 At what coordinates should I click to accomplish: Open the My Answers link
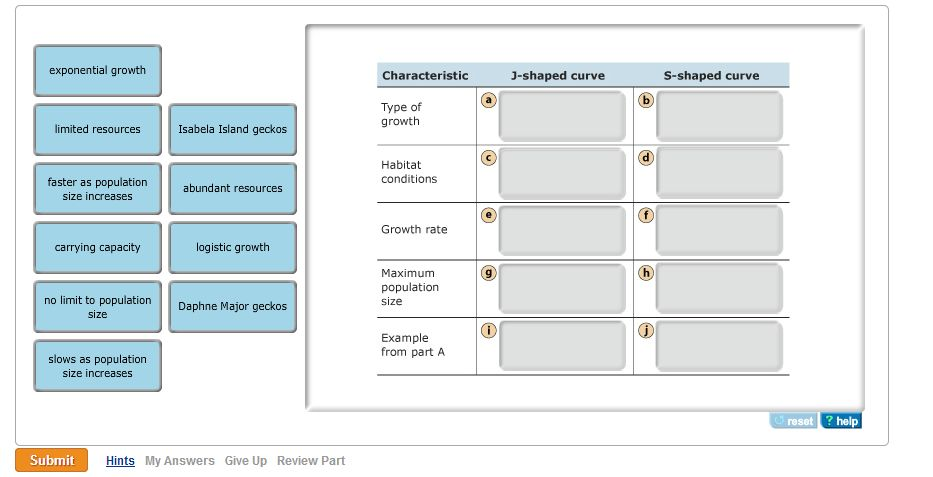click(180, 461)
